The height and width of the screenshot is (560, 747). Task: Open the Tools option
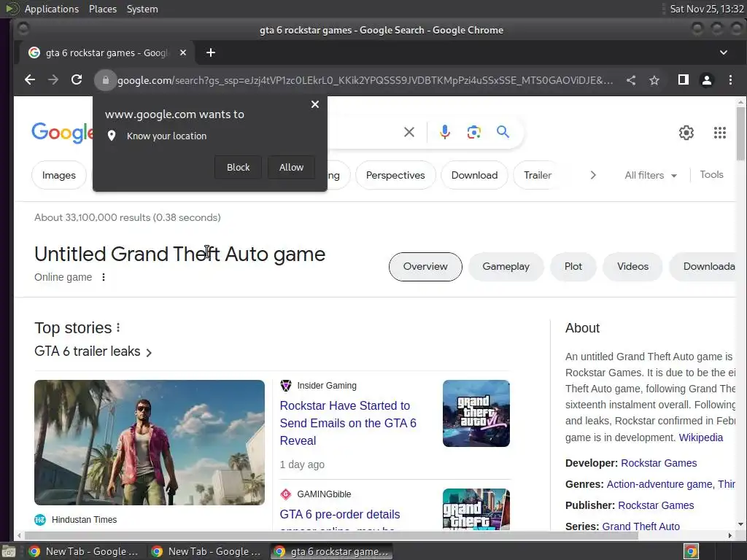click(x=711, y=175)
